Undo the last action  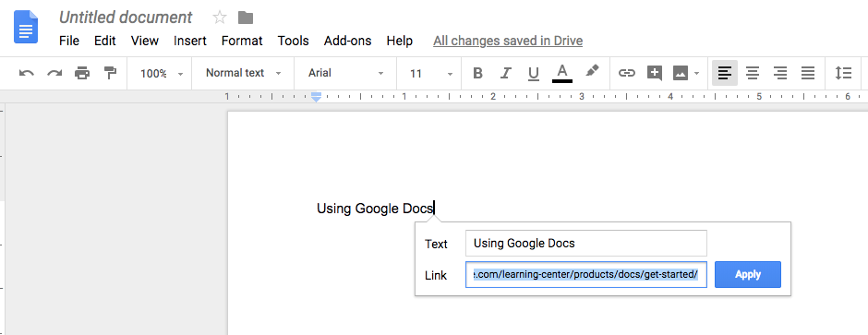tap(27, 73)
